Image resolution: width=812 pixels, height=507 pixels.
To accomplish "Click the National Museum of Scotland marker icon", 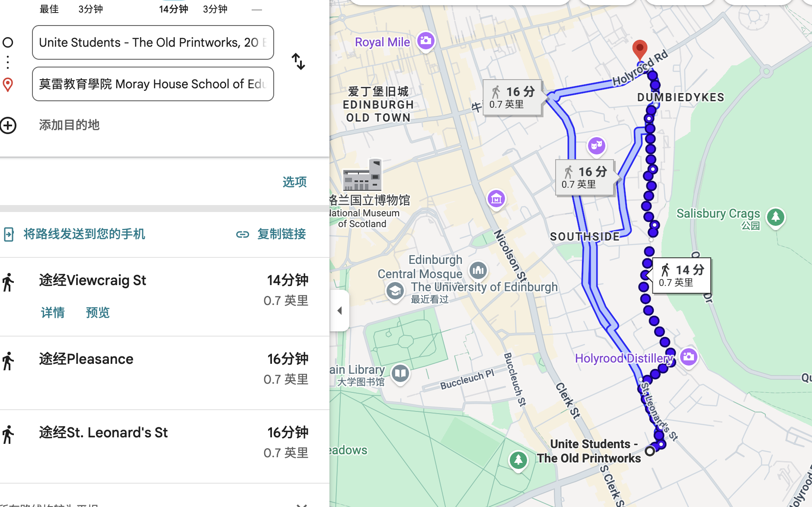I will click(362, 175).
